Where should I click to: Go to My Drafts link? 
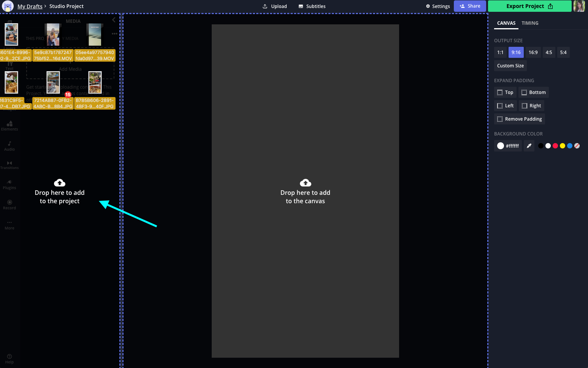coord(30,6)
